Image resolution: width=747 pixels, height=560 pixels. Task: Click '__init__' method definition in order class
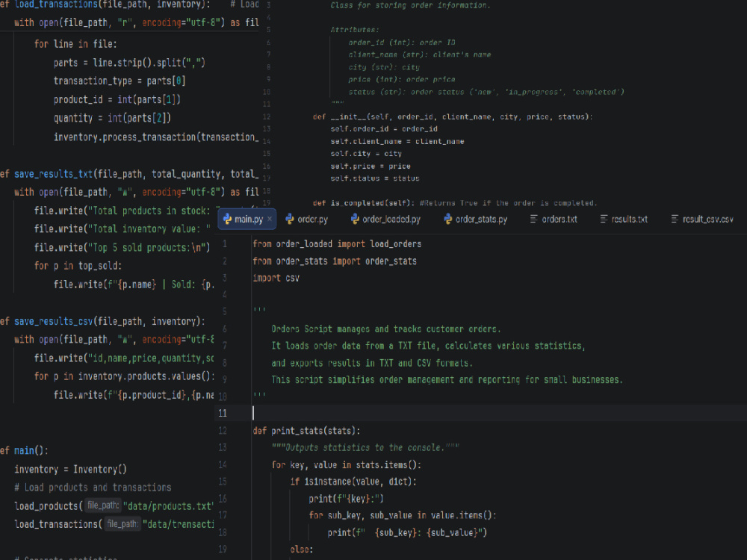pos(453,116)
